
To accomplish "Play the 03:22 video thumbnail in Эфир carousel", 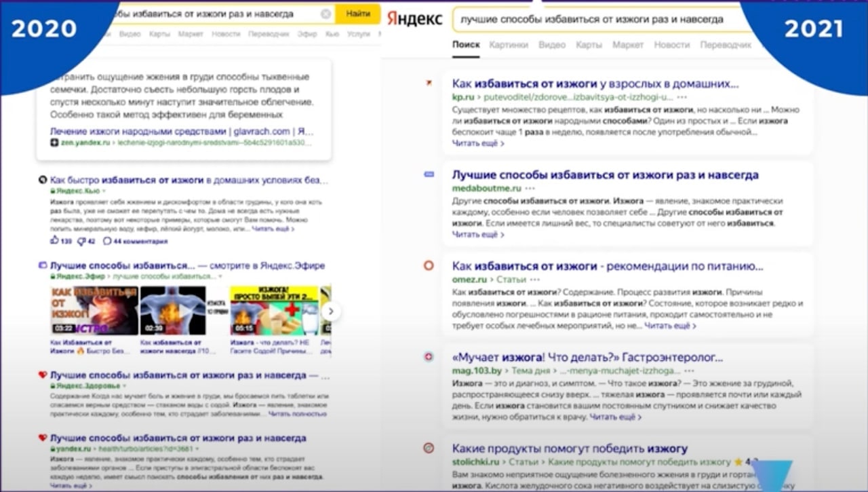I will coord(94,311).
